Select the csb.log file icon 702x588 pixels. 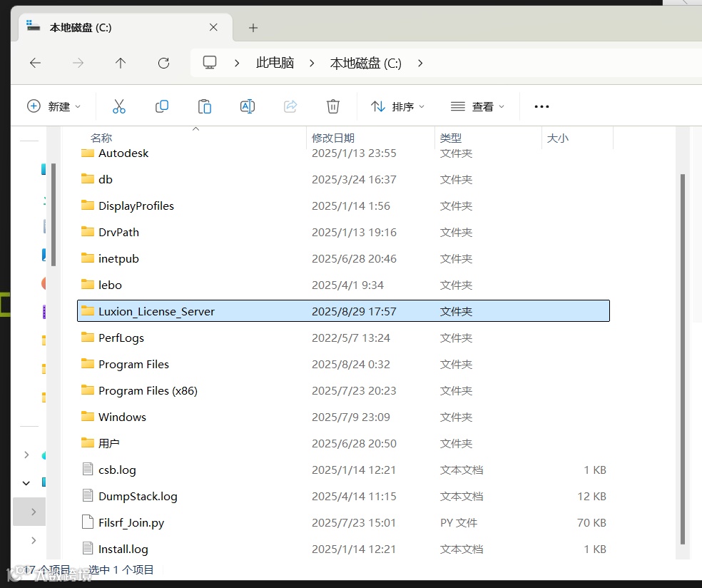[x=88, y=470]
